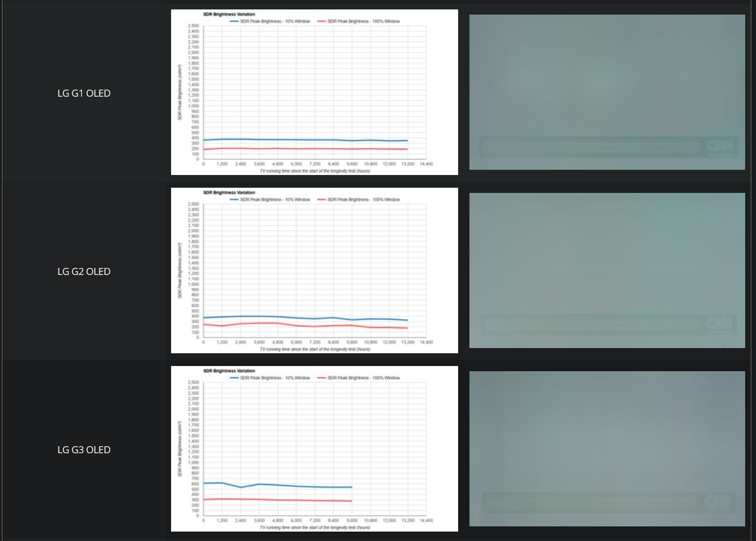Click the SDR Brightness Variation title on G3 chart

[229, 370]
